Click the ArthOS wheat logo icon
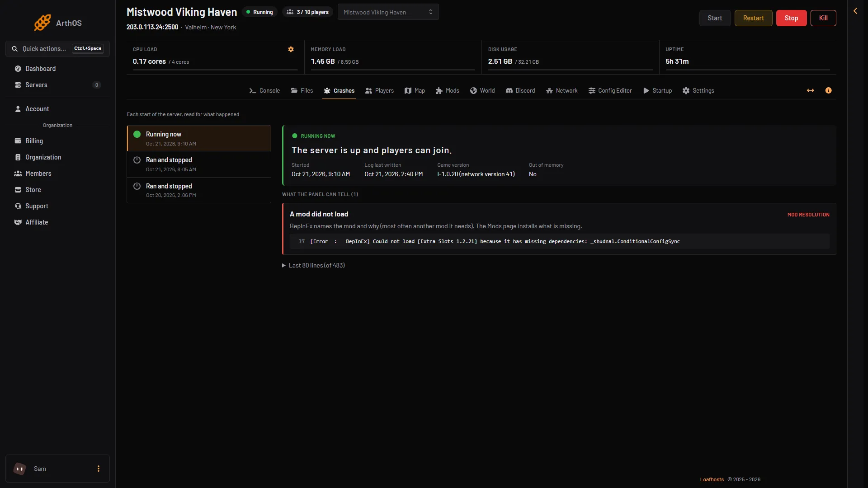 click(x=42, y=23)
